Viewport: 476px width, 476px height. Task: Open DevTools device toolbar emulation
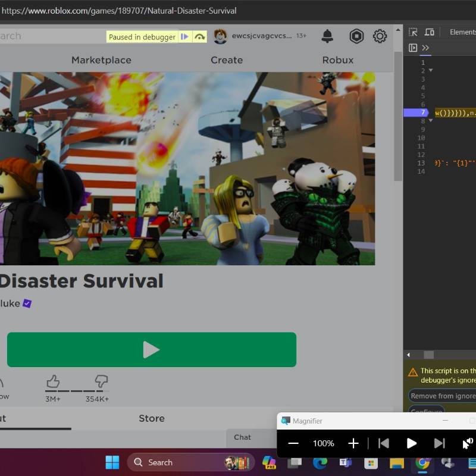click(x=429, y=32)
